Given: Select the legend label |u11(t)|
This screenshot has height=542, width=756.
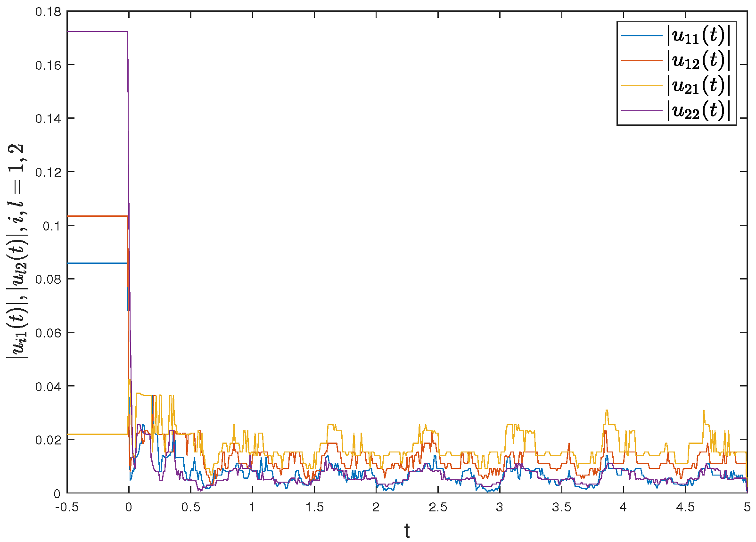Looking at the screenshot, I should coord(698,35).
